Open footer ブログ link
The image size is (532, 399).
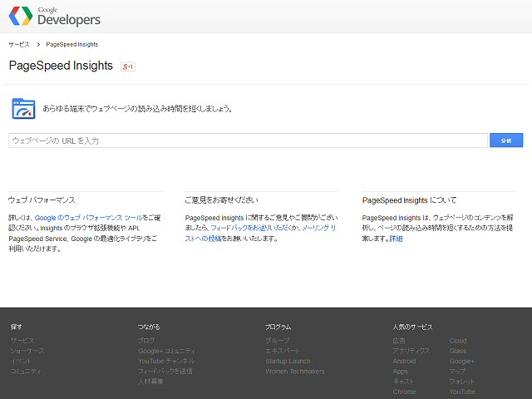146,340
